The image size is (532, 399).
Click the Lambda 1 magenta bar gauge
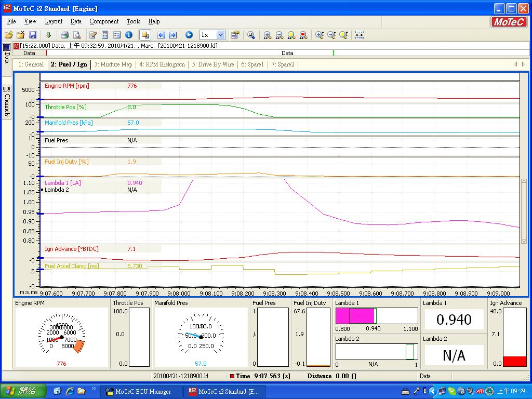click(x=377, y=316)
